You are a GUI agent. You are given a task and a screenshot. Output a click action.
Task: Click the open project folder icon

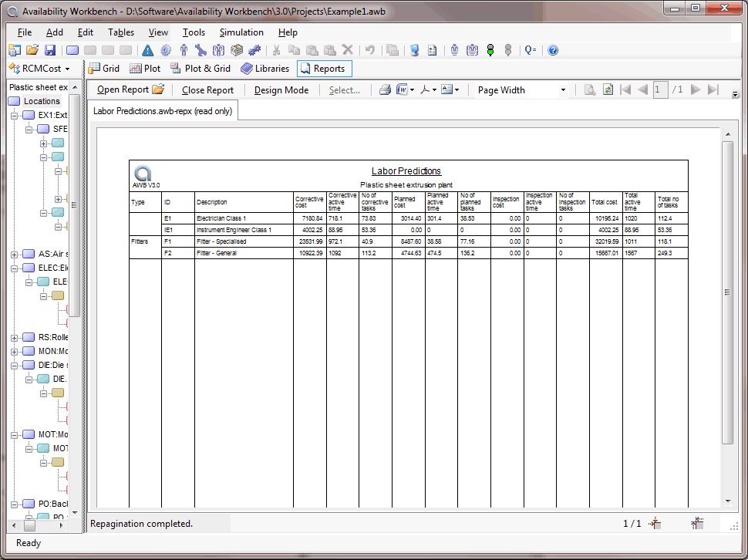point(32,50)
